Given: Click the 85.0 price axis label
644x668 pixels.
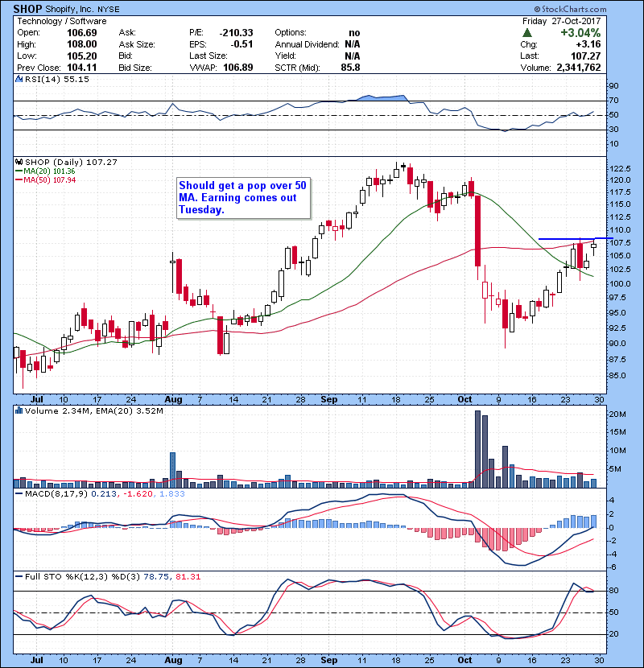Looking at the screenshot, I should pos(617,376).
